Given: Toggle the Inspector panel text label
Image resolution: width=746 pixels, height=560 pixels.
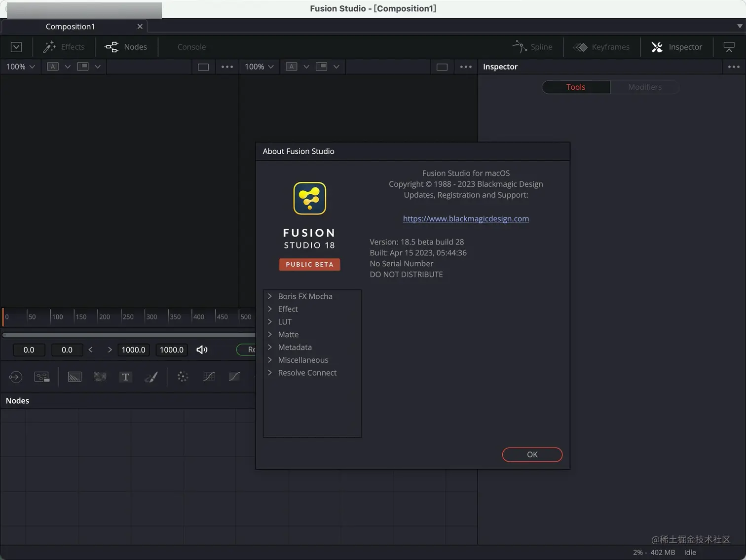Looking at the screenshot, I should [x=685, y=47].
